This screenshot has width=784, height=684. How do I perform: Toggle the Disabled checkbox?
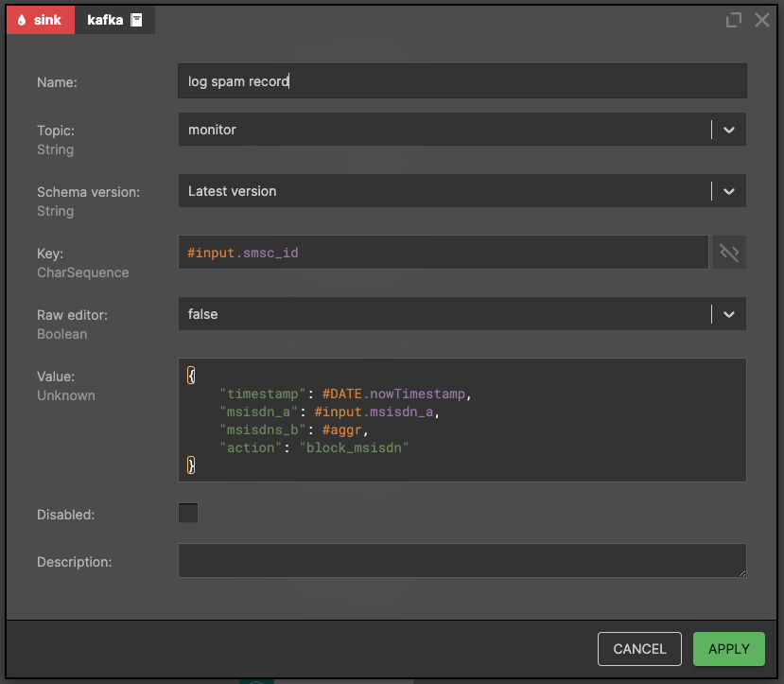(x=188, y=513)
